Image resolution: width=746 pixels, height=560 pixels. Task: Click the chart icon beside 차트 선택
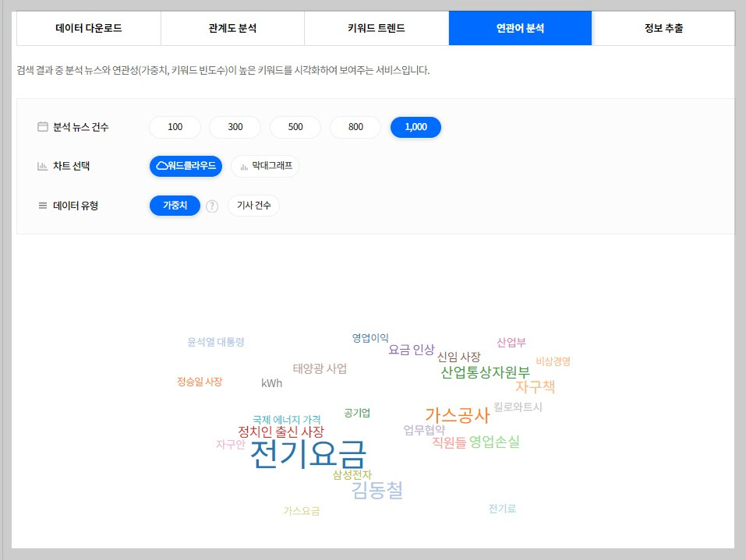tap(43, 166)
